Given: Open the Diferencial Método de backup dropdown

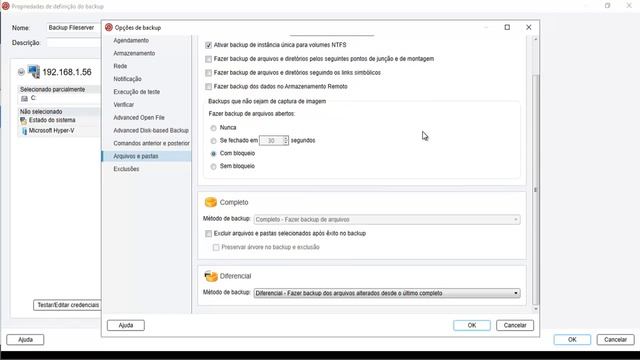Looking at the screenshot, I should point(387,293).
